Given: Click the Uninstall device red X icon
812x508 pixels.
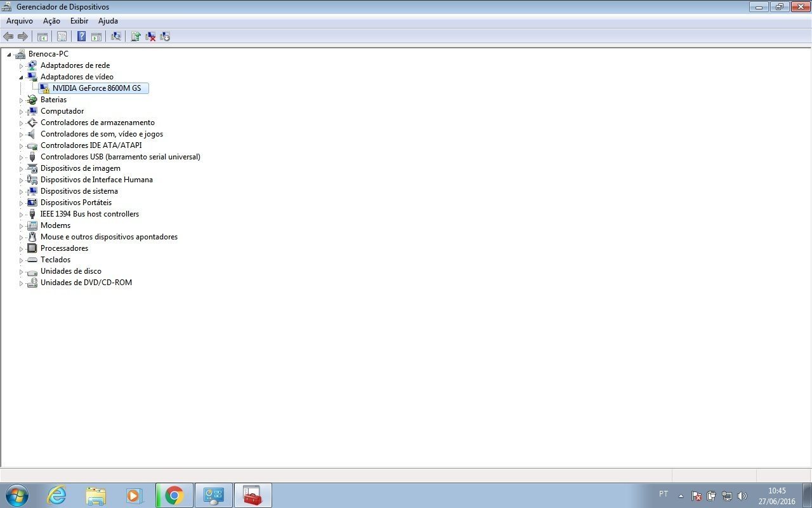Looking at the screenshot, I should (x=150, y=37).
